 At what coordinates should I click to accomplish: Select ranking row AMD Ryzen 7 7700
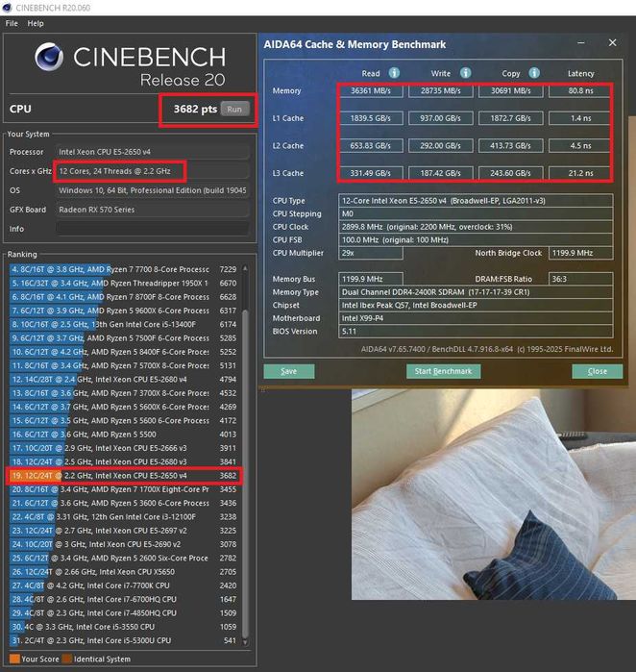pos(123,269)
